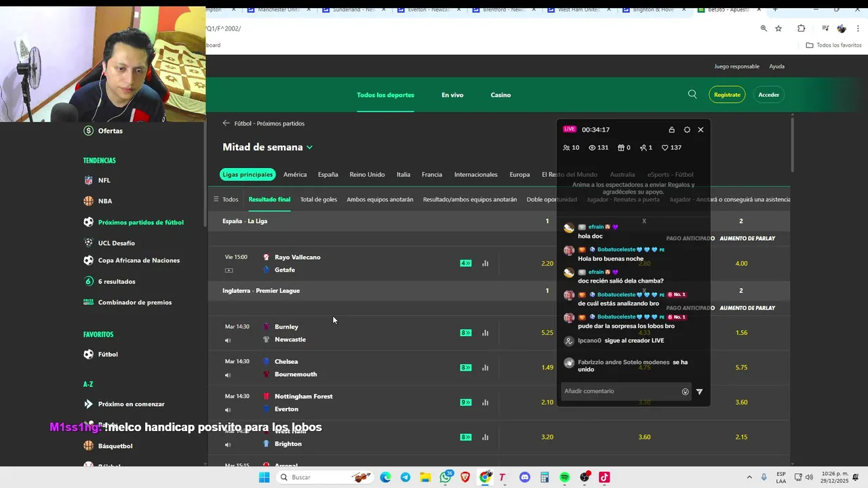
Task: Switch to Resultado/ambos equipos anotarán tab
Action: pos(470,199)
